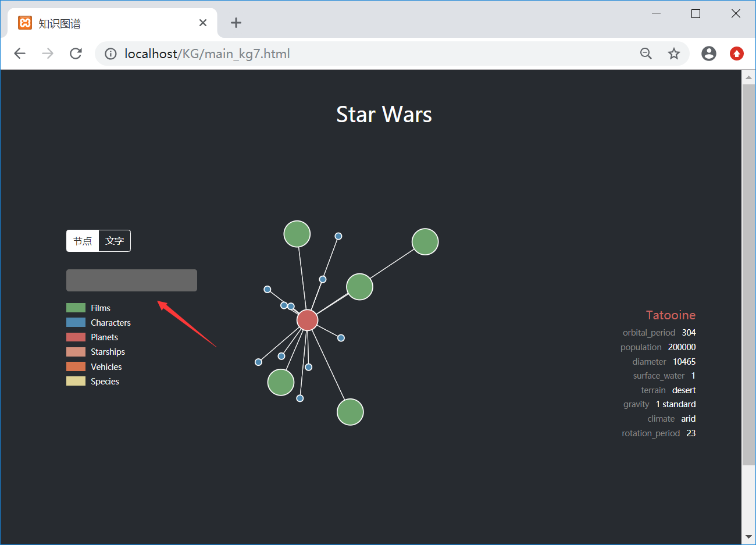Open the user profile icon

pos(709,54)
